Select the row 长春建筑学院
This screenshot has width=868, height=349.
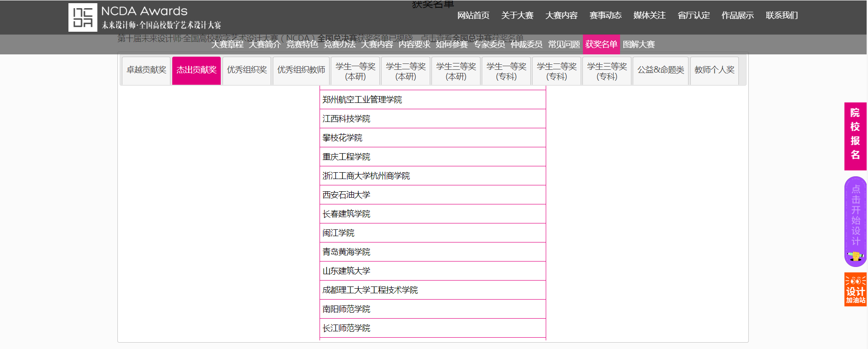(x=433, y=214)
